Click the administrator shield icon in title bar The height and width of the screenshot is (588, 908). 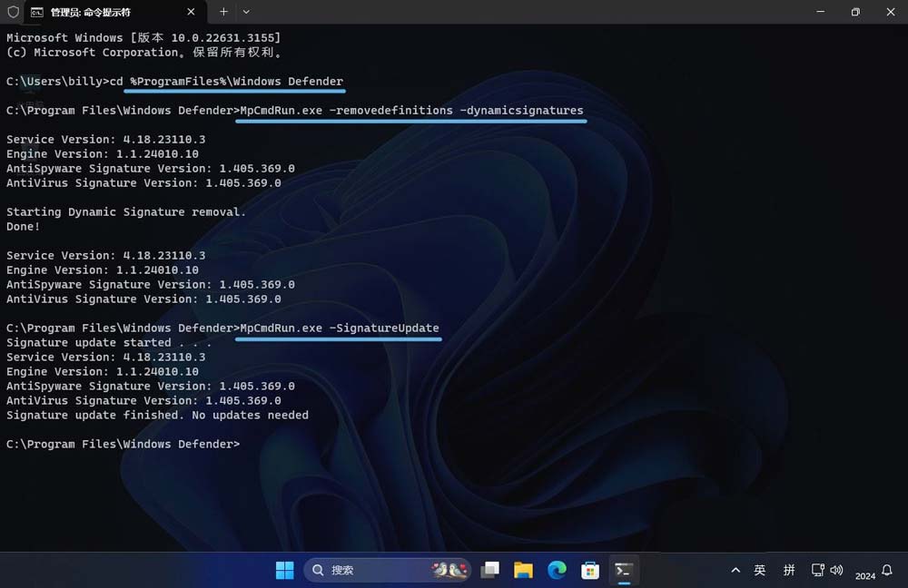pyautogui.click(x=13, y=12)
